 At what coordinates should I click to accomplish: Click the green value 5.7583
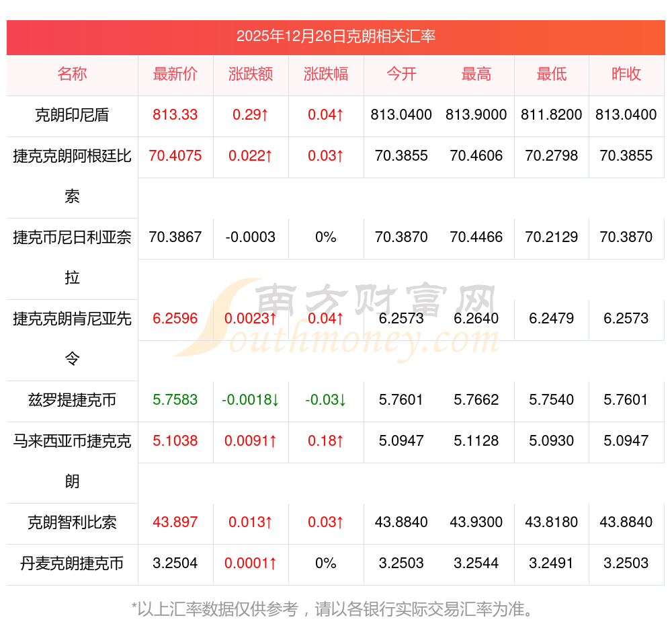[x=175, y=399]
